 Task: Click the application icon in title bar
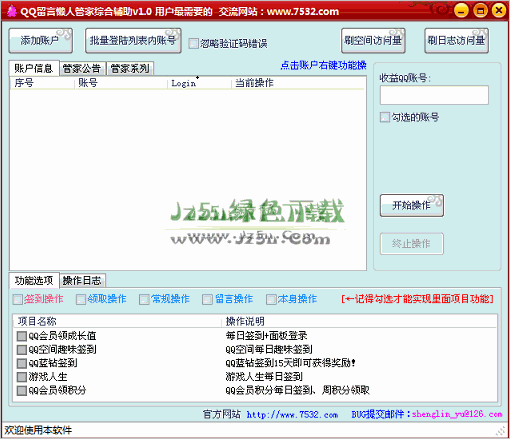12,11
